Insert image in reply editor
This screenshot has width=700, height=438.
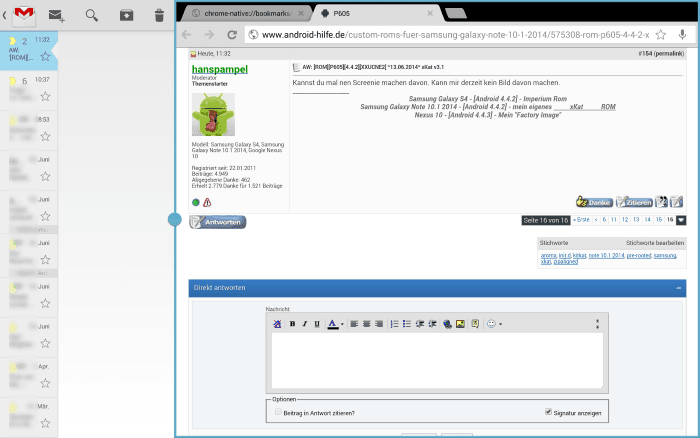(460, 324)
